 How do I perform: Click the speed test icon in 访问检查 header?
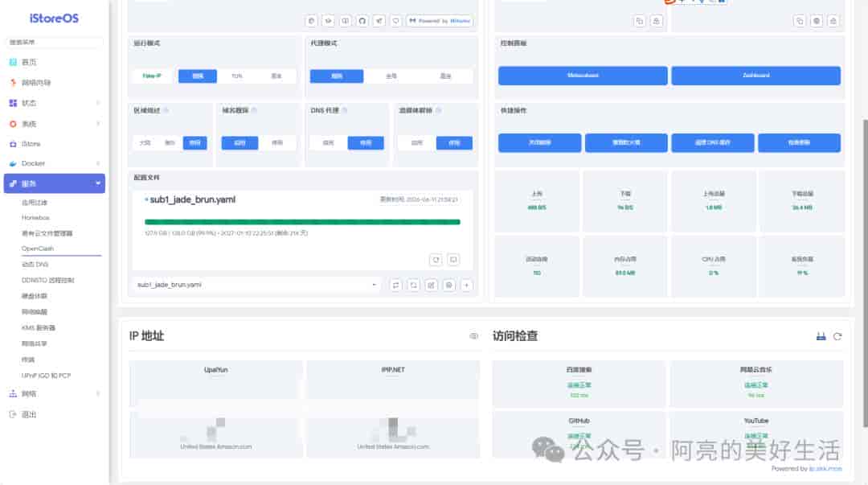[821, 336]
